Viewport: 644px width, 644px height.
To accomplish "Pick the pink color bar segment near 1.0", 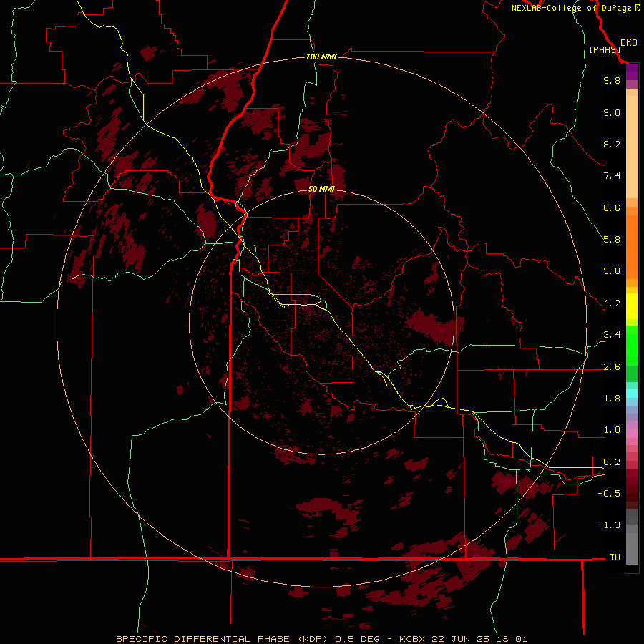I will click(632, 434).
